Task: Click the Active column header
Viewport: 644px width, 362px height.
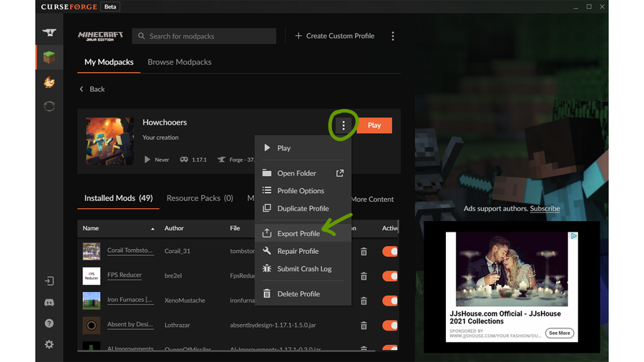Action: click(x=389, y=228)
